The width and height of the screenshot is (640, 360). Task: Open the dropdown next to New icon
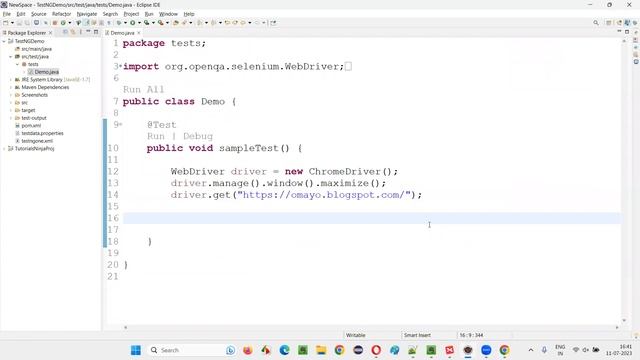pos(12,23)
